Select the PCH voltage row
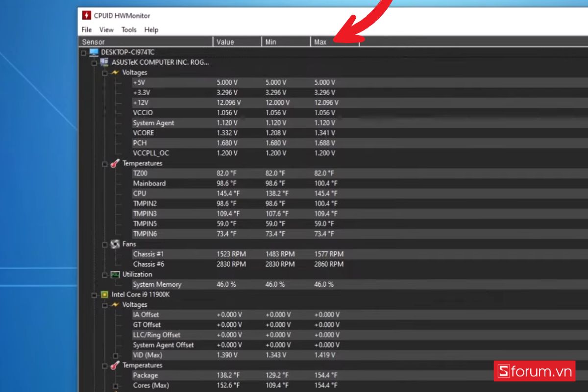The height and width of the screenshot is (392, 588). tap(360, 143)
